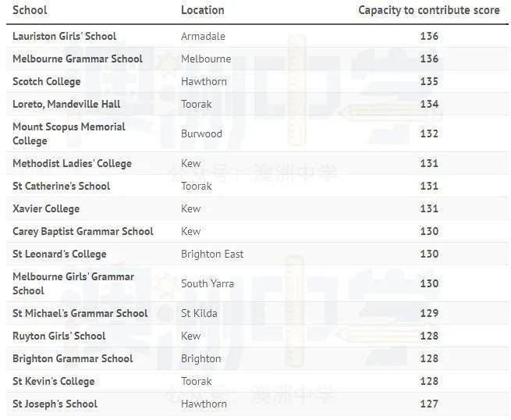Click St Leonard's College name

[59, 254]
